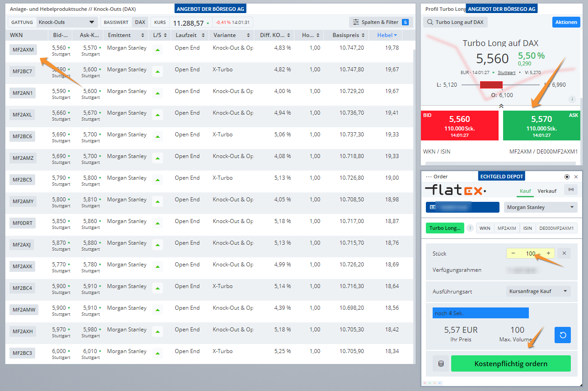Open the live broadcast icon next to Verkauf
The height and width of the screenshot is (391, 588).
[x=571, y=190]
